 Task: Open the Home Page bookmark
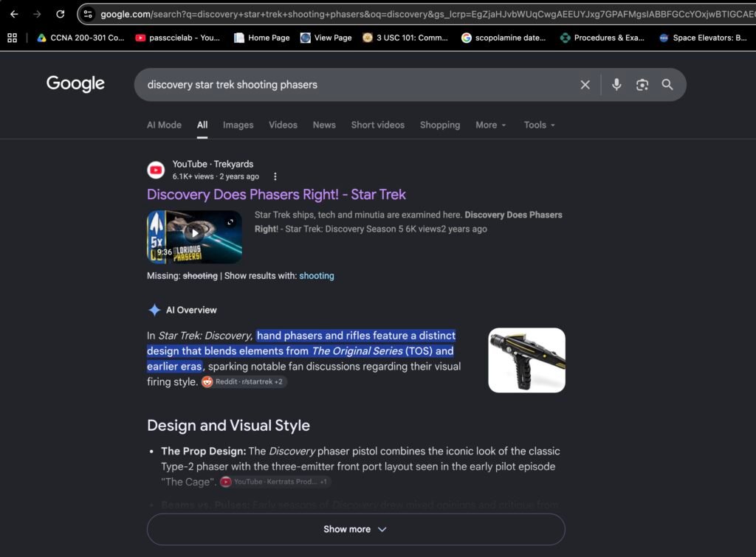point(262,38)
